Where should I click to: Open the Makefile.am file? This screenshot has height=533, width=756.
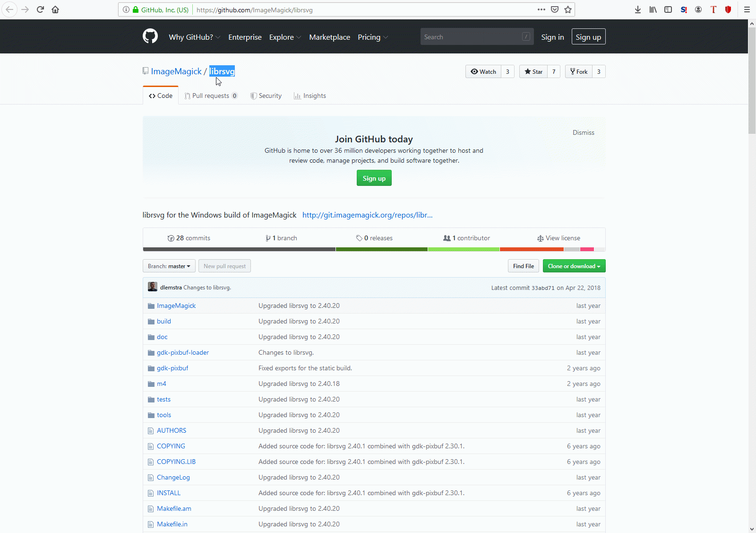[x=174, y=508]
